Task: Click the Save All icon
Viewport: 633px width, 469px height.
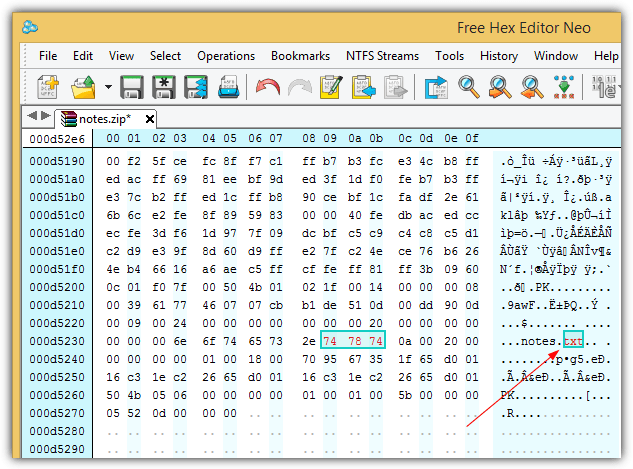Action: click(196, 87)
